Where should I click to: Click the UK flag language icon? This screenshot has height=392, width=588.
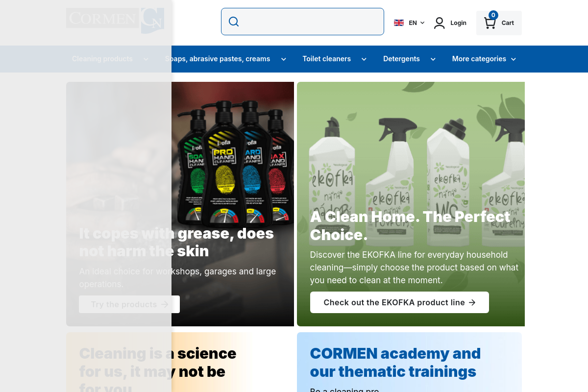tap(399, 23)
